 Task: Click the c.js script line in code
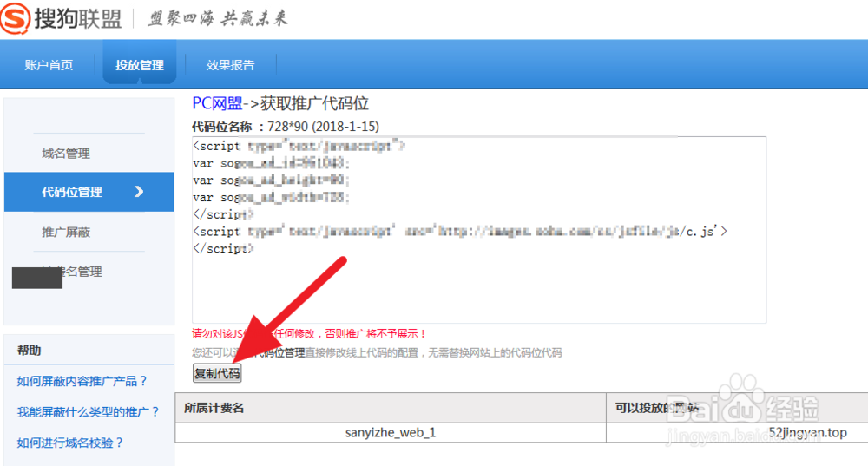coord(460,232)
